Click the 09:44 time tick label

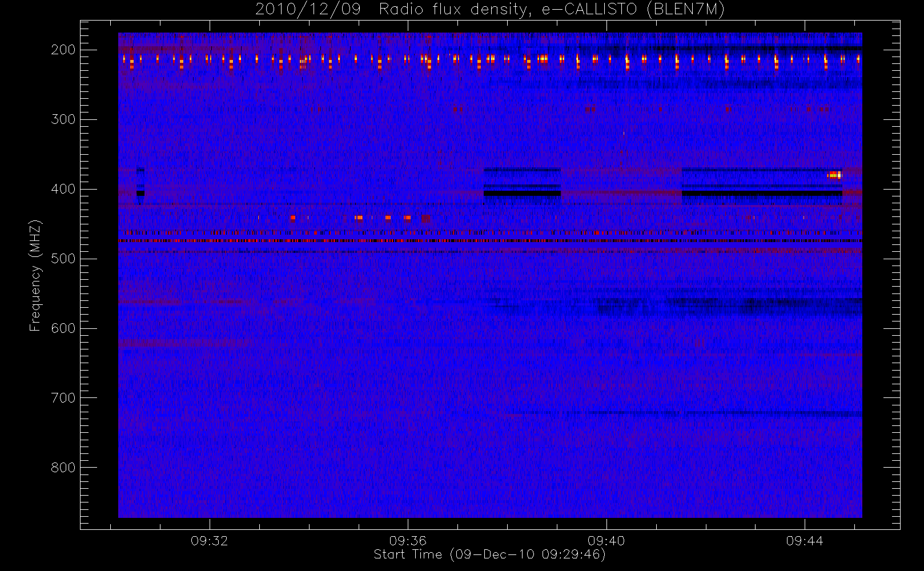[805, 541]
